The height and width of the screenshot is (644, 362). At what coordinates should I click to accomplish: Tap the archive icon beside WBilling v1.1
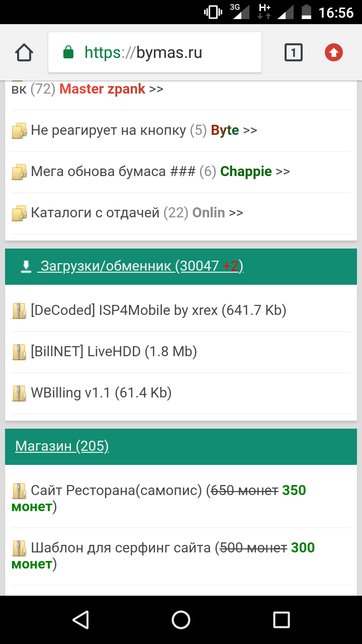[x=19, y=393]
